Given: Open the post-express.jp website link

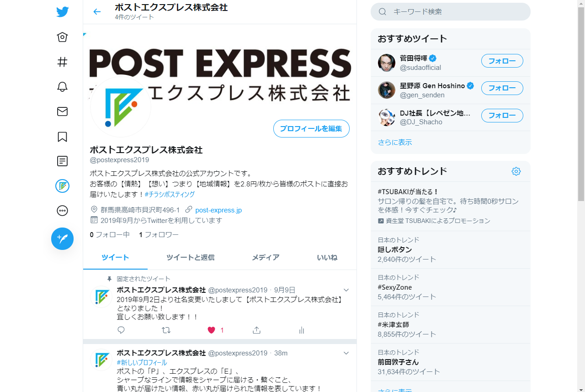Looking at the screenshot, I should pos(218,210).
